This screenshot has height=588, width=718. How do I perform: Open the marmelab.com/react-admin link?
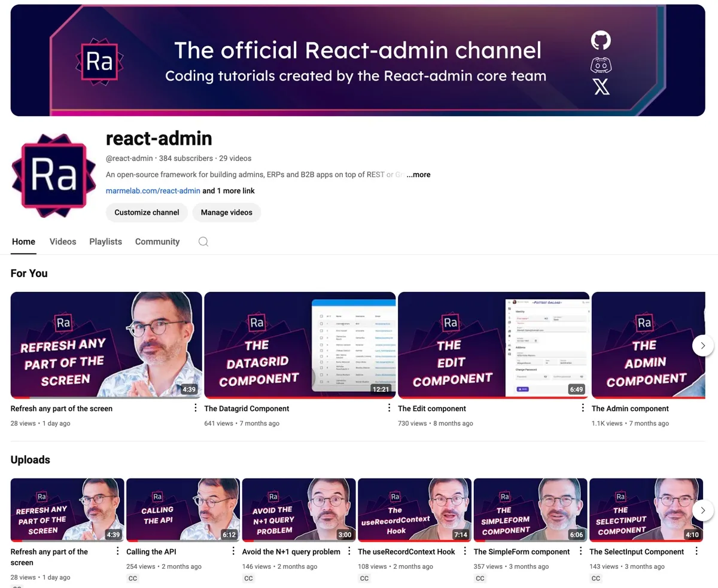pyautogui.click(x=153, y=191)
